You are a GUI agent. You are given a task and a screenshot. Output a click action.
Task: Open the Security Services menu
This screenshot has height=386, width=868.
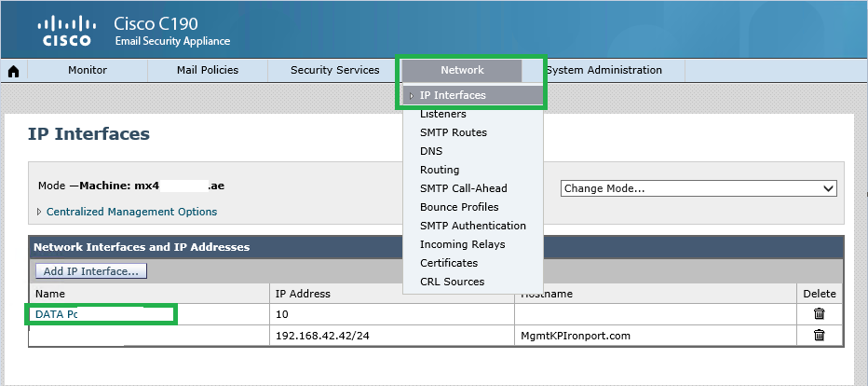point(335,70)
